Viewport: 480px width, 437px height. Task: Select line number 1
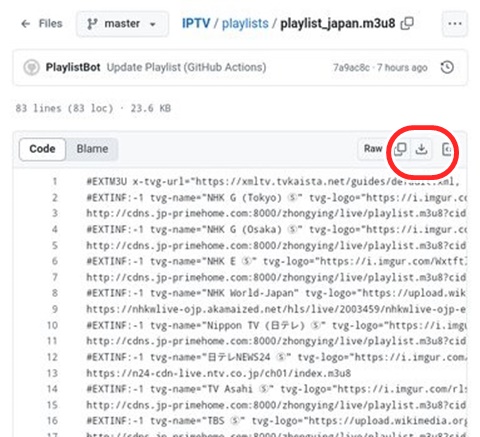tap(54, 182)
